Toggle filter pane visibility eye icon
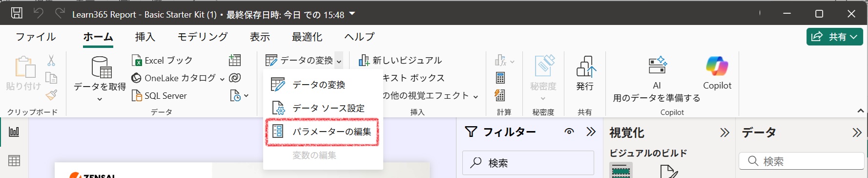Viewport: 868px width, 178px height. coord(569,132)
